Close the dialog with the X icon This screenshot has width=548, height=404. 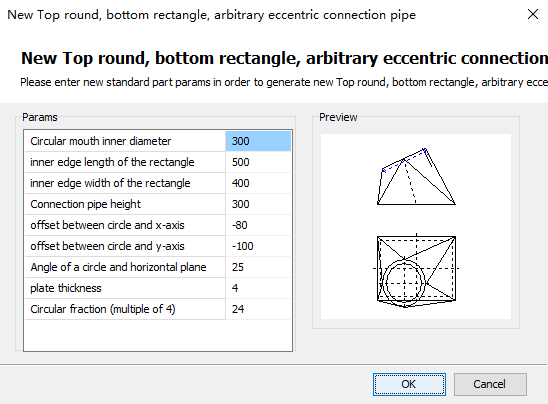coord(533,14)
